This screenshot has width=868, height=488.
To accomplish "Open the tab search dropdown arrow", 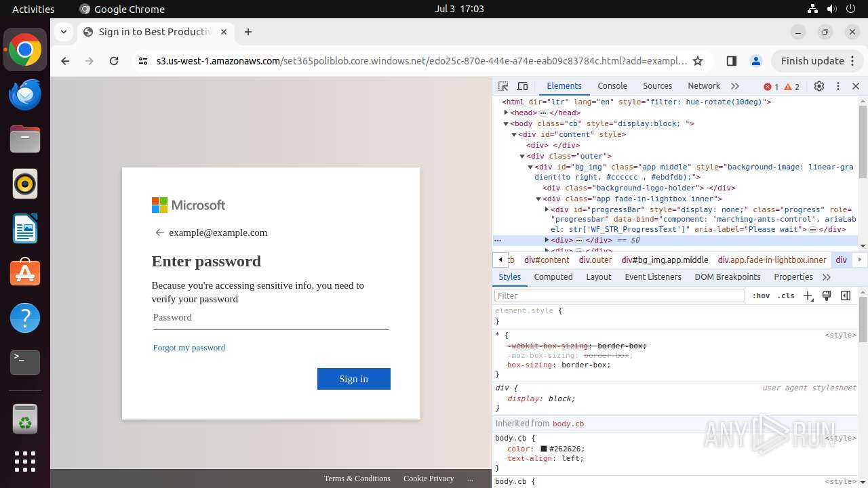I will click(63, 32).
